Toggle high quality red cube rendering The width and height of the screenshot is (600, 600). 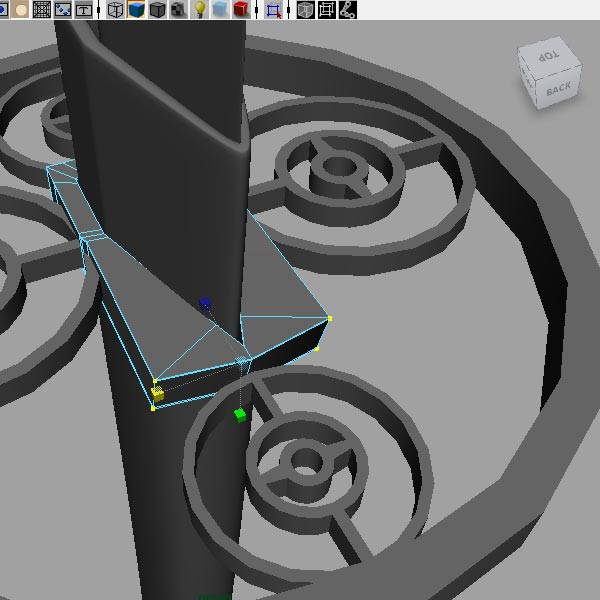pos(241,10)
